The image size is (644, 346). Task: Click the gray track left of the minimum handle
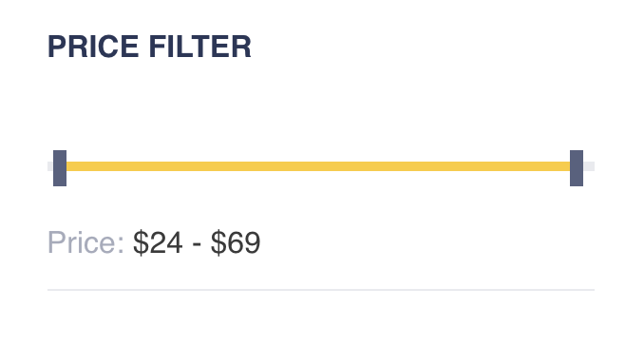coord(50,166)
